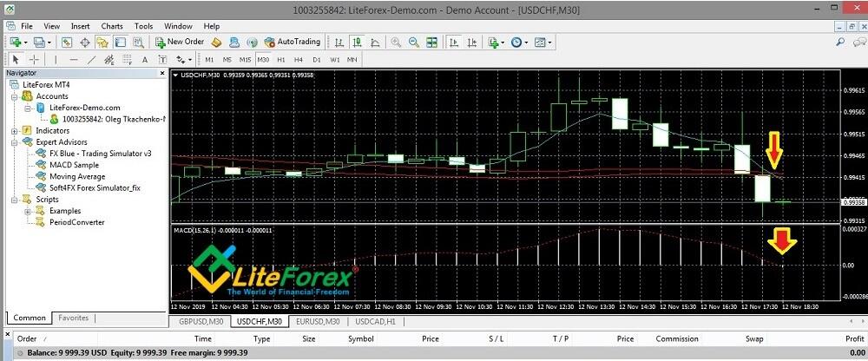
Task: Select FX Blue - Trading Simulator v3
Action: point(100,154)
